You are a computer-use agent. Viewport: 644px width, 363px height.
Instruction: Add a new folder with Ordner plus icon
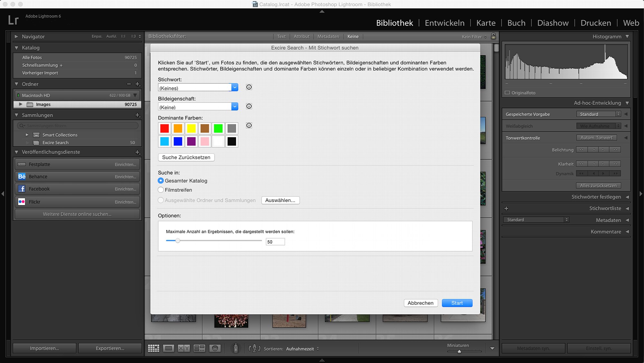pos(137,84)
